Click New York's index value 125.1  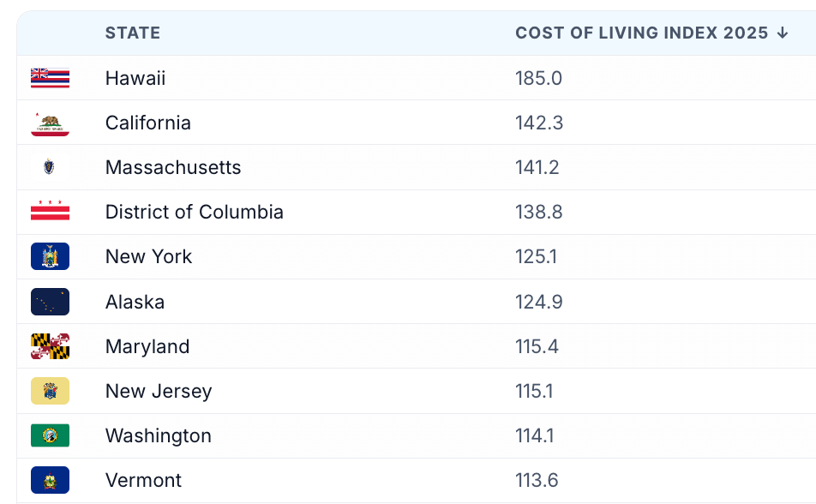(537, 256)
